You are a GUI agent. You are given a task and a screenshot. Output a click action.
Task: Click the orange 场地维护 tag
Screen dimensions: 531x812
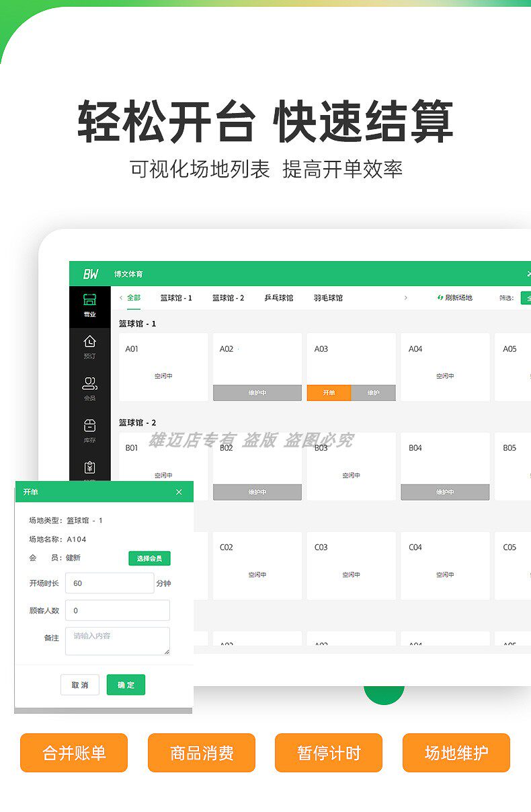[456, 753]
